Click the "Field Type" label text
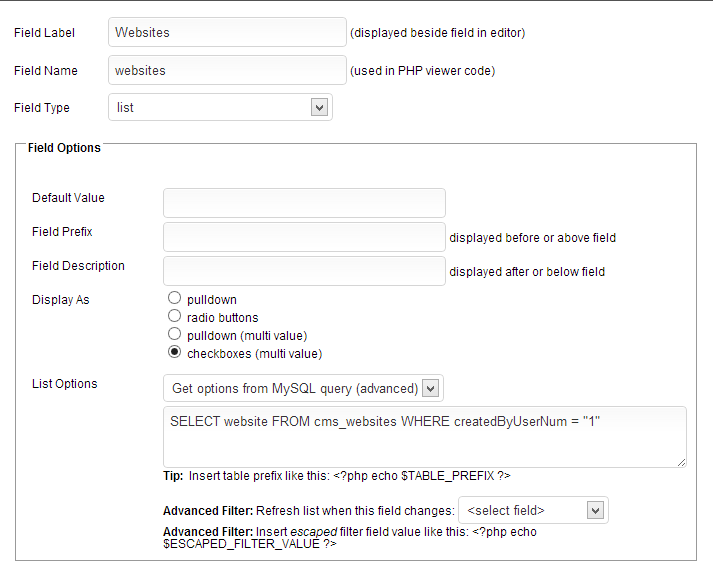This screenshot has height=572, width=713. click(x=42, y=107)
